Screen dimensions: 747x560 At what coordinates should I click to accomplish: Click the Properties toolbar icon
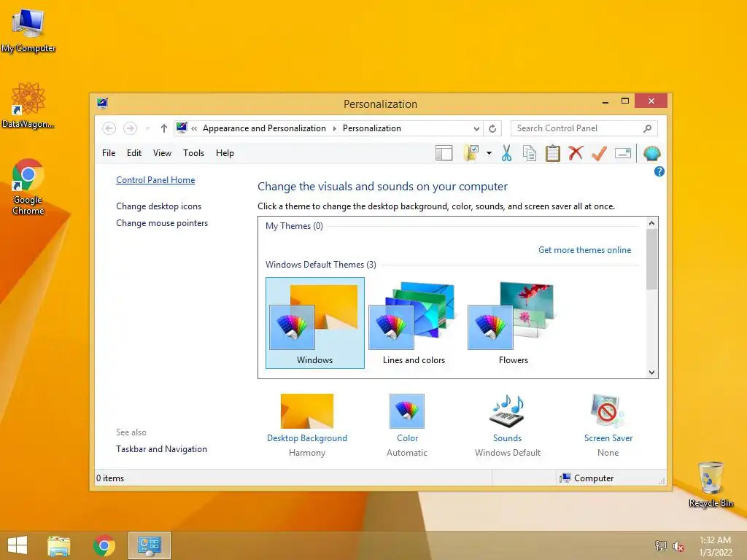click(x=623, y=153)
